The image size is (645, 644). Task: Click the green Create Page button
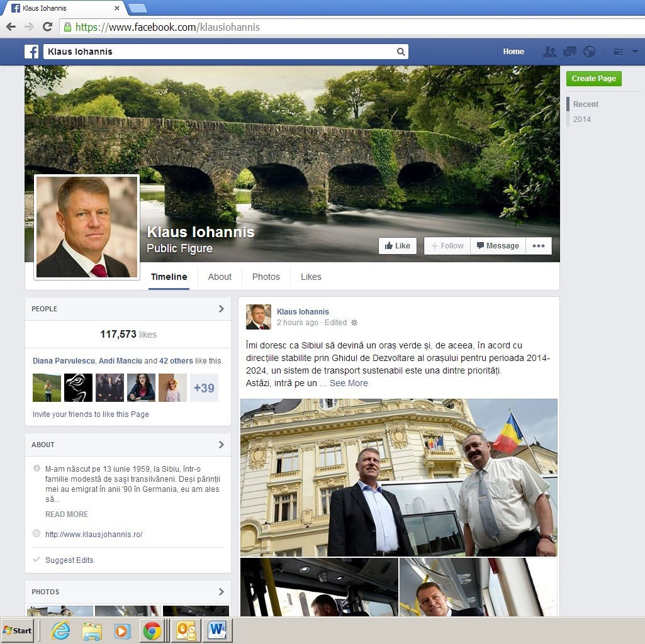click(593, 79)
